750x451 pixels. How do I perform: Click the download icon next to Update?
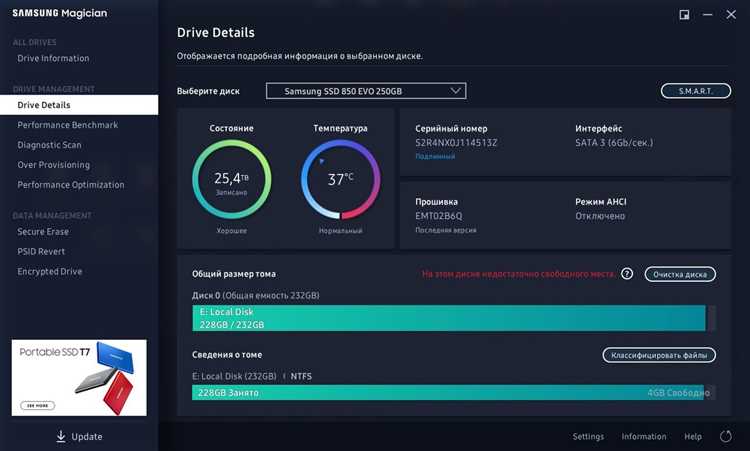pos(61,436)
